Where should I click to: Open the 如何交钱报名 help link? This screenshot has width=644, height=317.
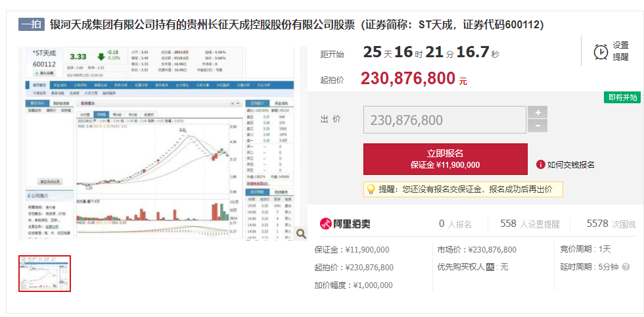coord(571,165)
